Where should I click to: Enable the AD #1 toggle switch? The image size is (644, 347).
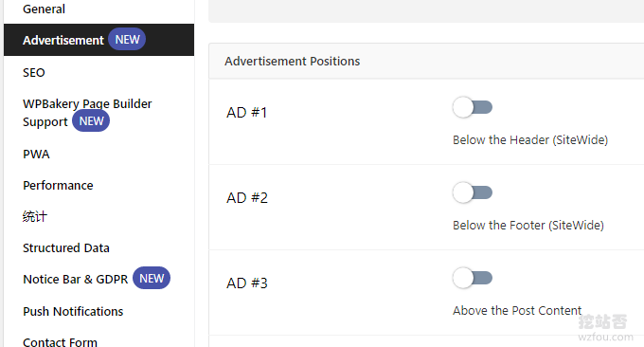coord(473,107)
